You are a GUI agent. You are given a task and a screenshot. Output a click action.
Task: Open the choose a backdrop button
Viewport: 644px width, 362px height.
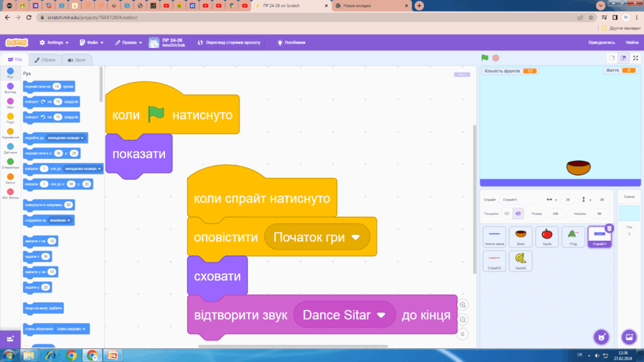629,337
